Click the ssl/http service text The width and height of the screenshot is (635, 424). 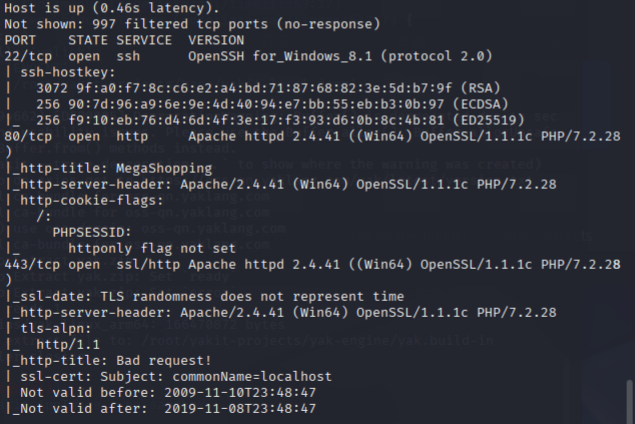coord(148,265)
